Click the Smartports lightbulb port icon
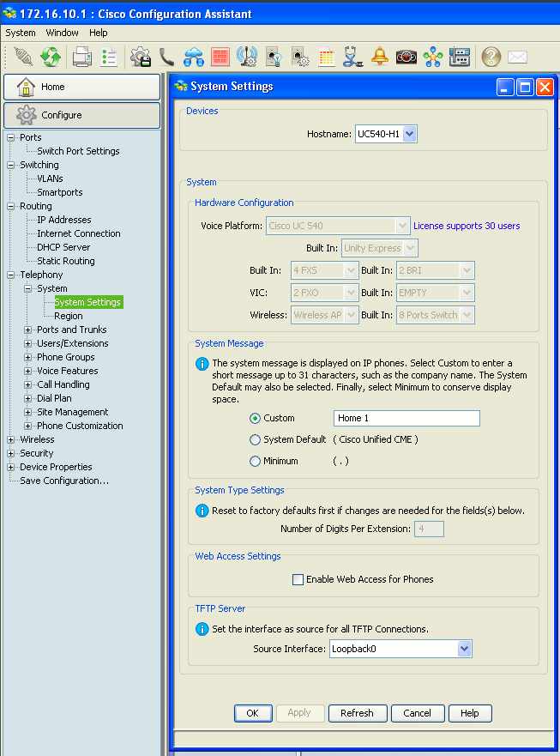The width and height of the screenshot is (560, 756). point(274,57)
